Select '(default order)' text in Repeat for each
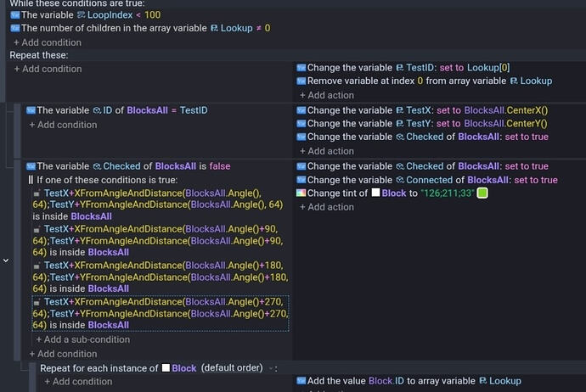This screenshot has width=586, height=392. click(232, 367)
